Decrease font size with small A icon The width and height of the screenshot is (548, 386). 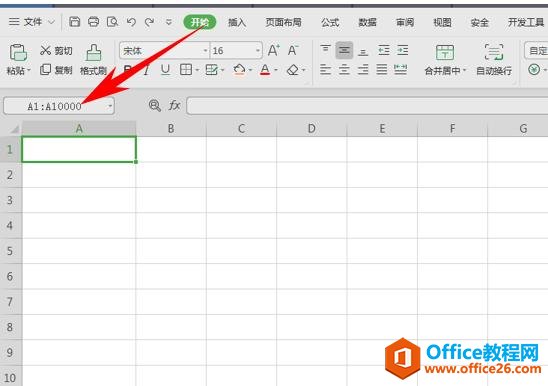[x=293, y=51]
